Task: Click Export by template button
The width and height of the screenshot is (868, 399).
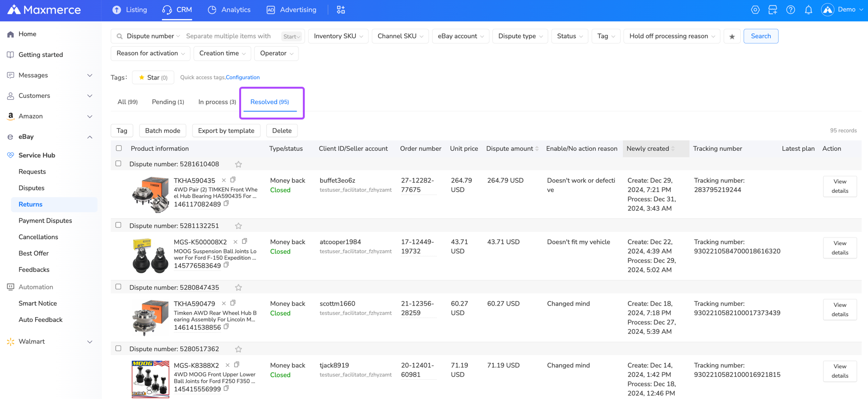Action: (226, 131)
